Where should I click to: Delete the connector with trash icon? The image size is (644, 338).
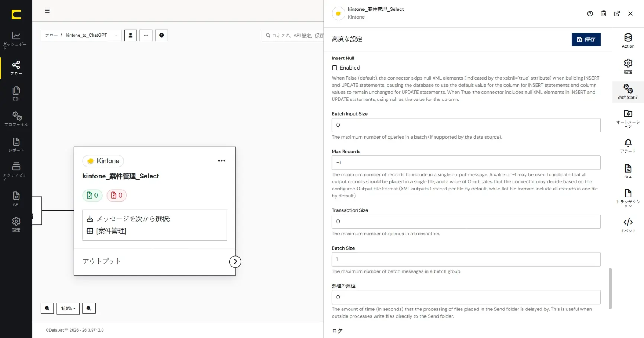click(x=603, y=13)
